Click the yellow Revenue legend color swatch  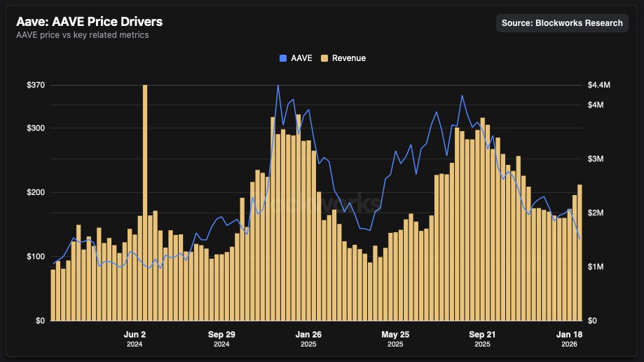(x=324, y=58)
